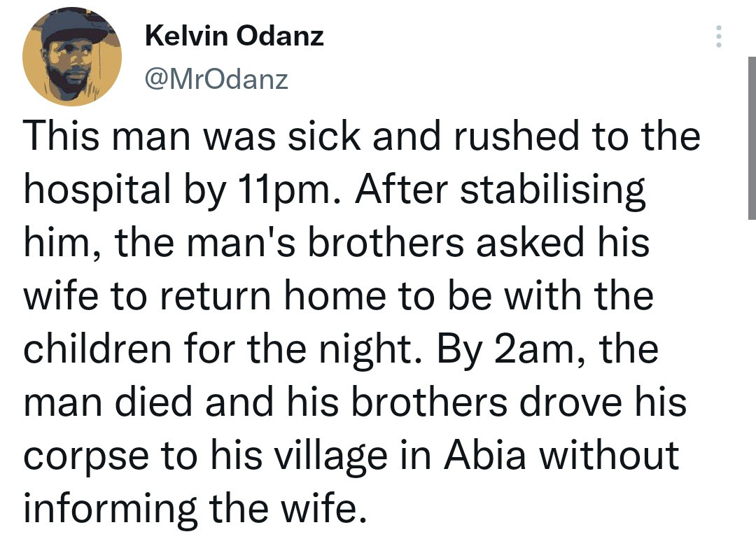Screen dimensions: 756x539
Task: Click the word 'hospital' in the tweet
Action: click(x=97, y=191)
